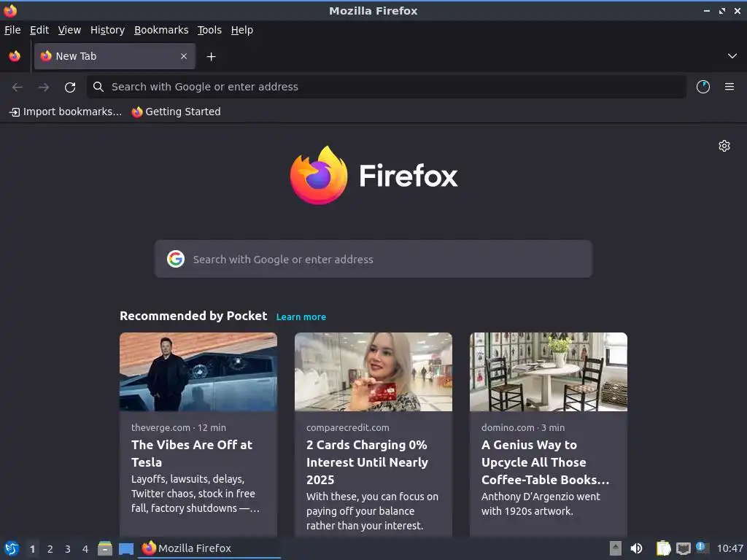Screen dimensions: 747x560
Task: Open the credit card woman thumbnail
Action: click(x=373, y=372)
